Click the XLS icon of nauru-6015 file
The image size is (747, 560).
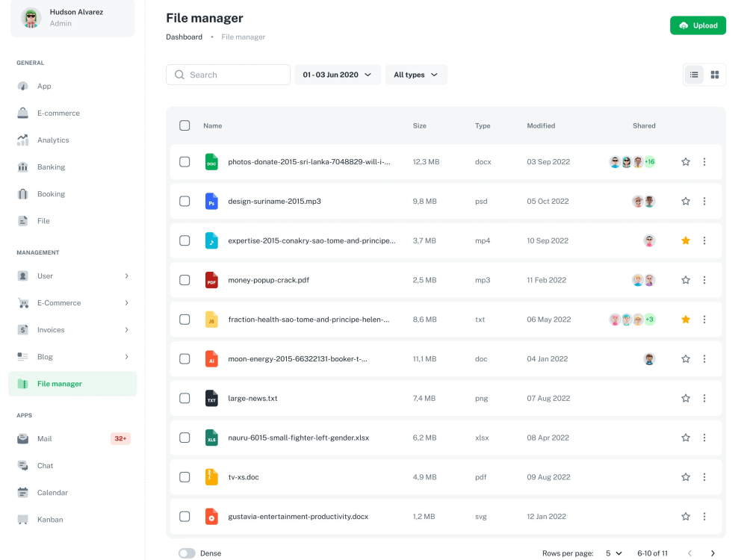(211, 438)
